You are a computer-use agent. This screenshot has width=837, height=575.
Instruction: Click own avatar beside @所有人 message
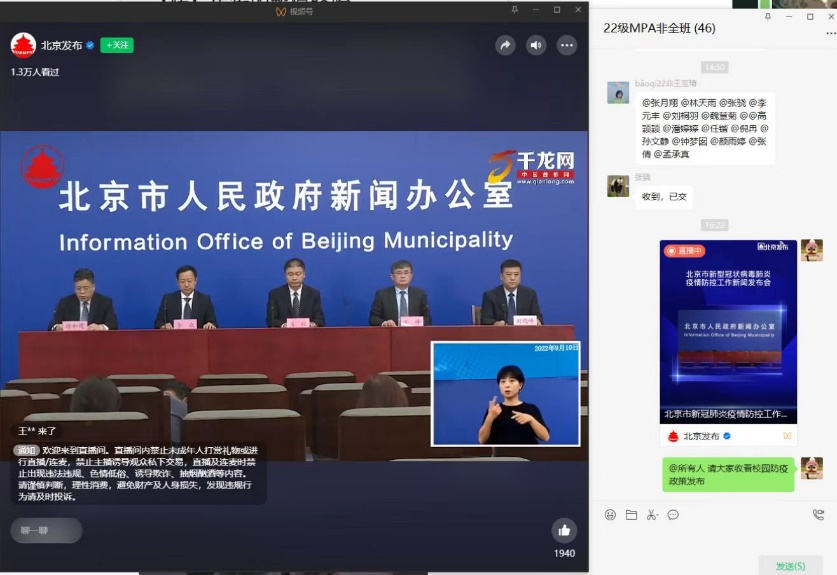click(812, 468)
